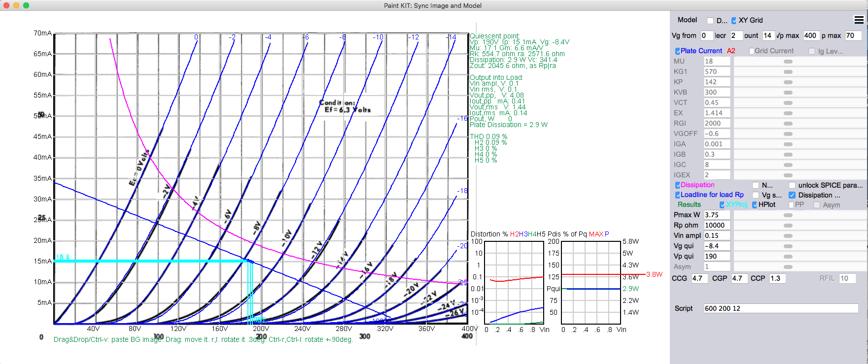The image size is (868, 364).
Task: Enable the 'unlock SPICE para...' checkbox
Action: [x=792, y=185]
